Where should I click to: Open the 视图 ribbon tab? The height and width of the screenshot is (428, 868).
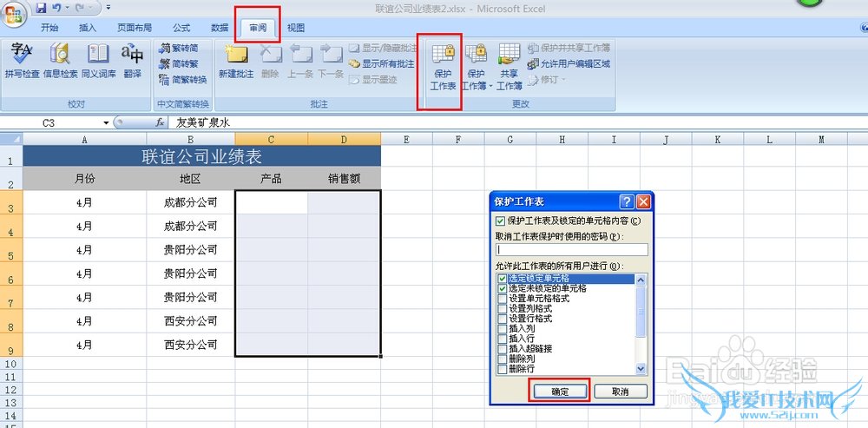296,28
